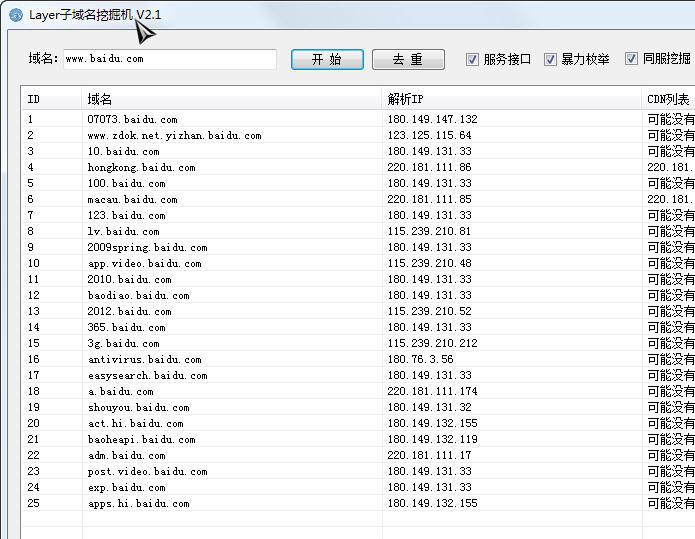Click the CDN列表 column header
This screenshot has width=695, height=539.
pos(668,99)
